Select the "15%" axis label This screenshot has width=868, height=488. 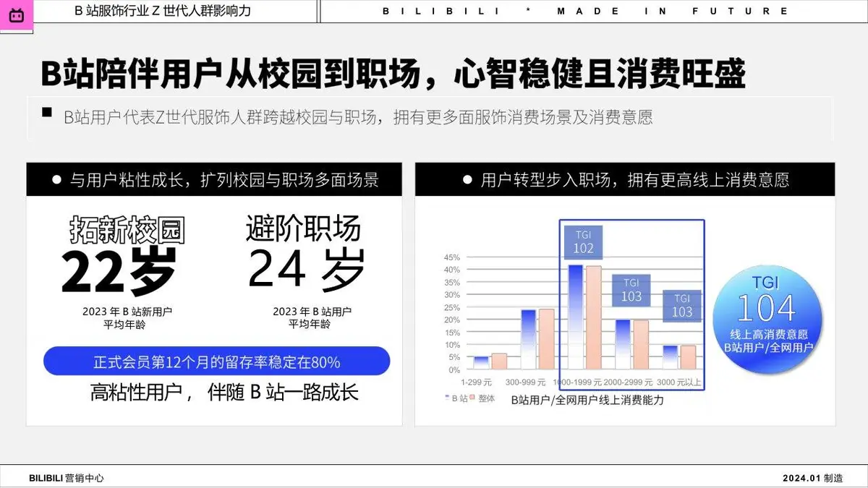(x=451, y=332)
